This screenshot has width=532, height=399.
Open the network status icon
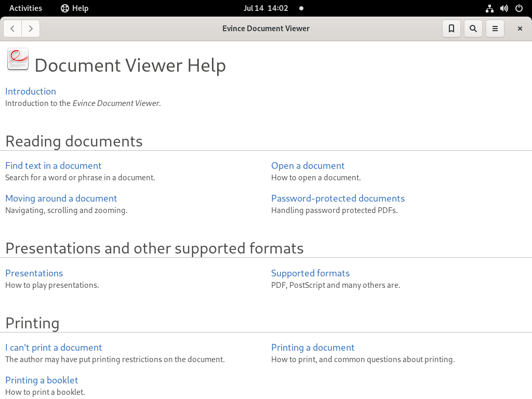(489, 8)
